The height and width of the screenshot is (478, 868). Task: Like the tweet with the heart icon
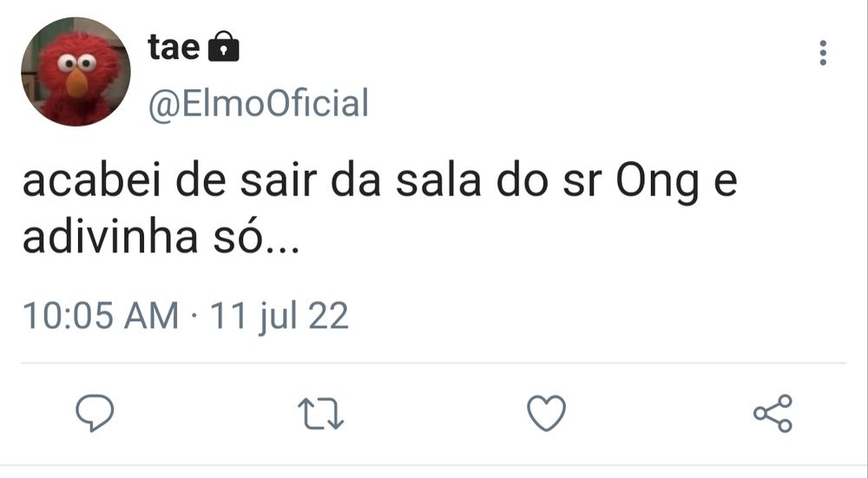coord(547,413)
